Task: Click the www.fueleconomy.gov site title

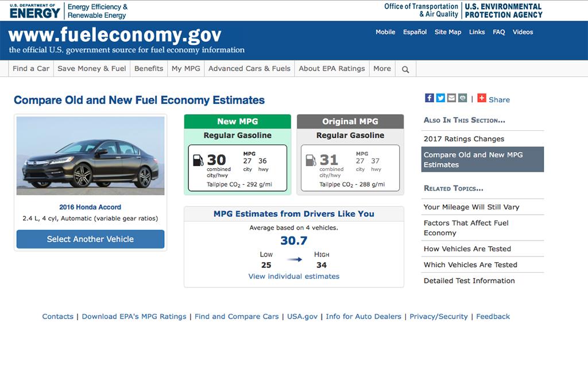Action: tap(115, 35)
